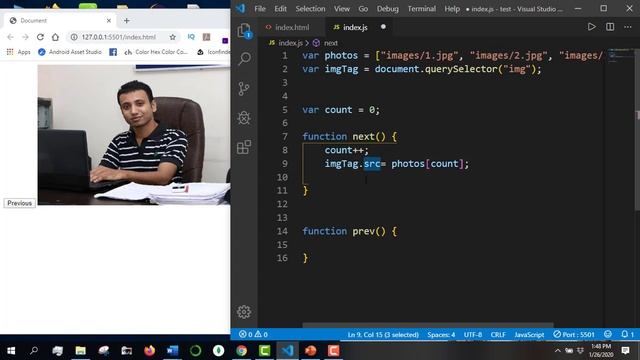Open editor More Actions ellipsis
Image resolution: width=640 pixels, height=360 pixels.
pos(628,27)
